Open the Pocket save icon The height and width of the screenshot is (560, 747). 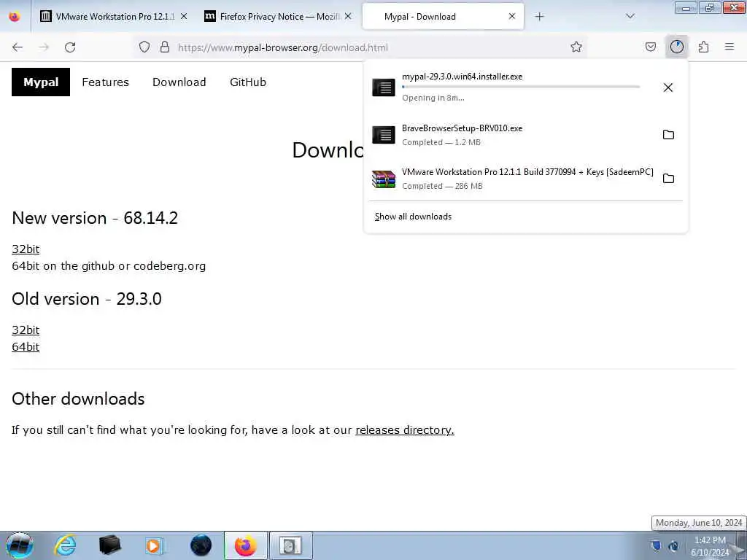pyautogui.click(x=650, y=47)
